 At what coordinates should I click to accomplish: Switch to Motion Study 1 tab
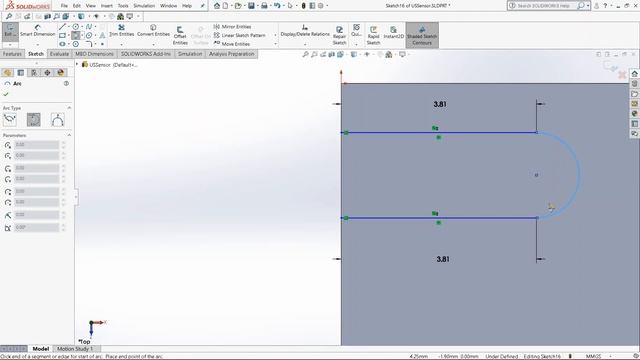(x=75, y=349)
